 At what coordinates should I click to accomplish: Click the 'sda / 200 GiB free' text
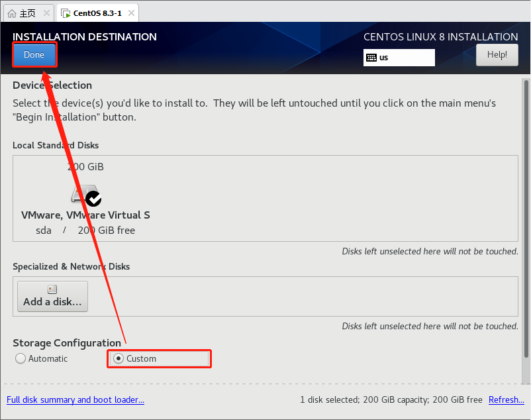(85, 231)
